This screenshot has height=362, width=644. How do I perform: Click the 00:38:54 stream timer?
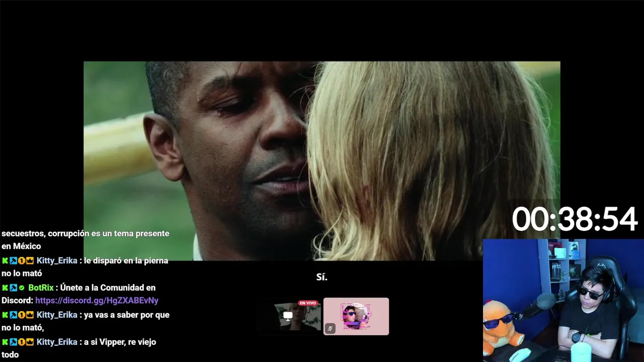tap(575, 220)
